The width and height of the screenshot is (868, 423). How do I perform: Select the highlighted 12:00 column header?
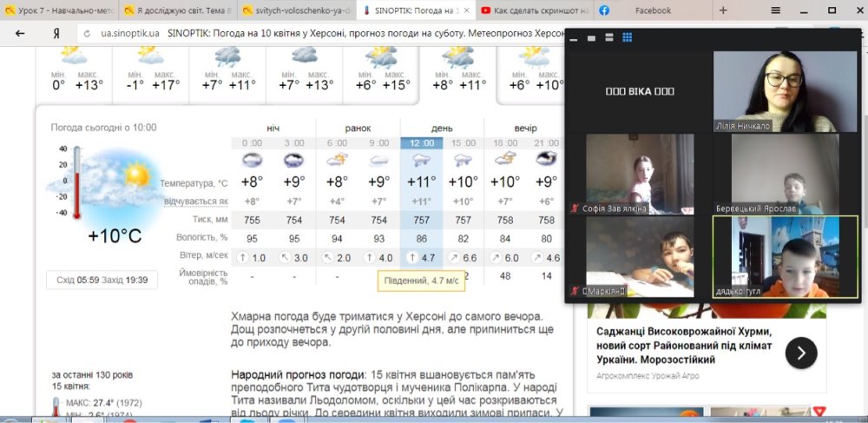(x=421, y=142)
